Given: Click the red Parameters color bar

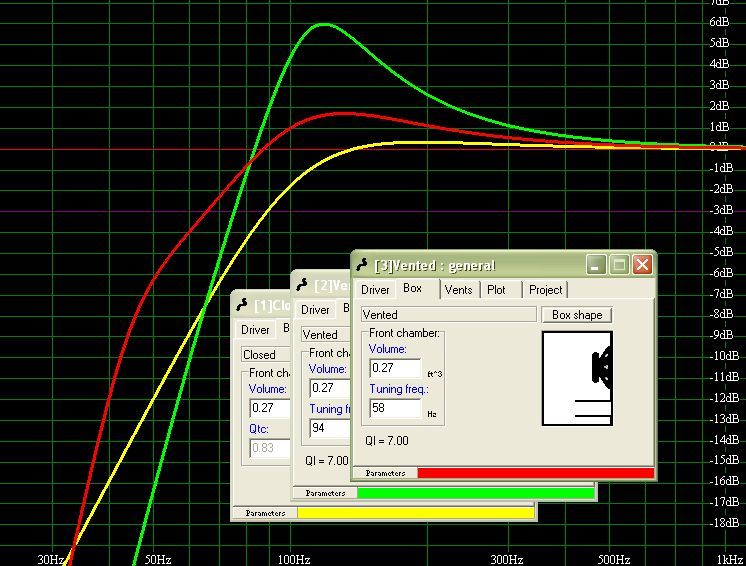Looking at the screenshot, I should [x=536, y=473].
